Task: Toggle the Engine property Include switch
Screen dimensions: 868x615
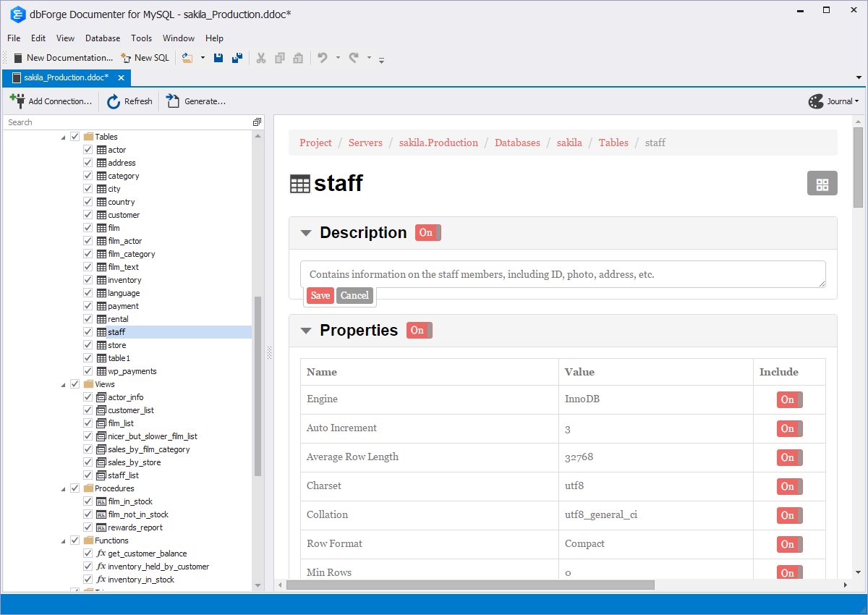Action: pos(789,399)
